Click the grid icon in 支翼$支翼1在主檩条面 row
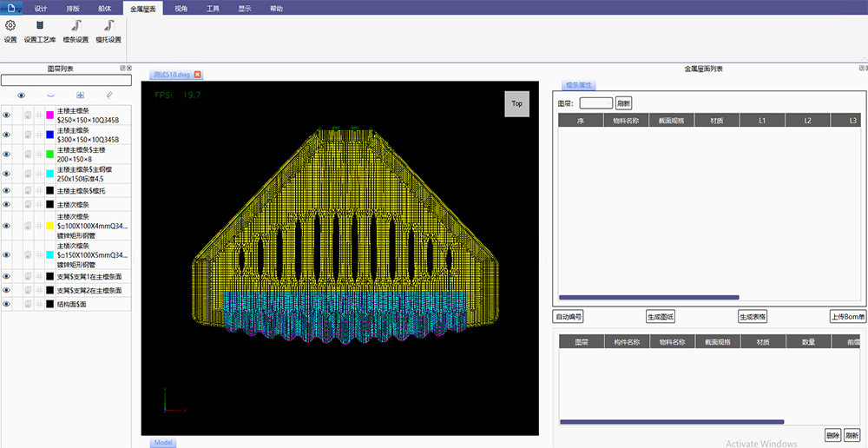 coord(39,276)
